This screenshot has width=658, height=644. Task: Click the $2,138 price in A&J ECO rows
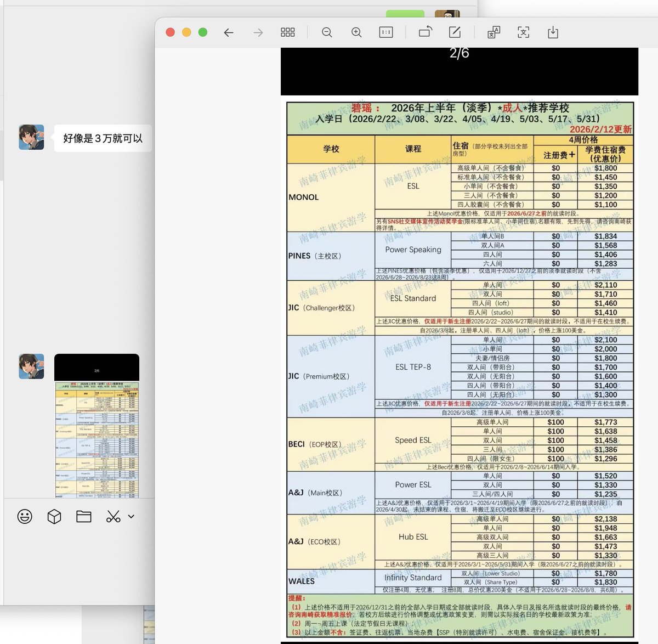(x=605, y=519)
